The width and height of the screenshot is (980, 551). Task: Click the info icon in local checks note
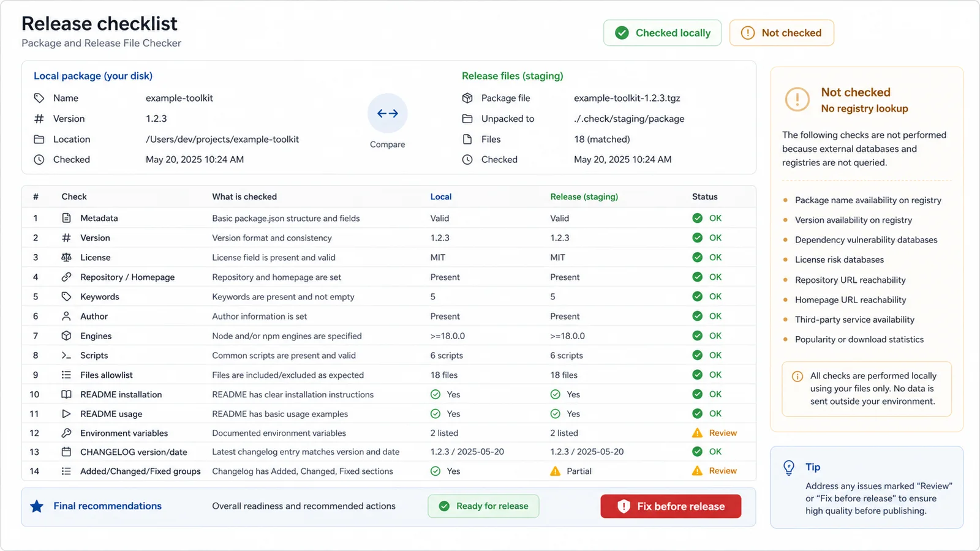click(797, 377)
